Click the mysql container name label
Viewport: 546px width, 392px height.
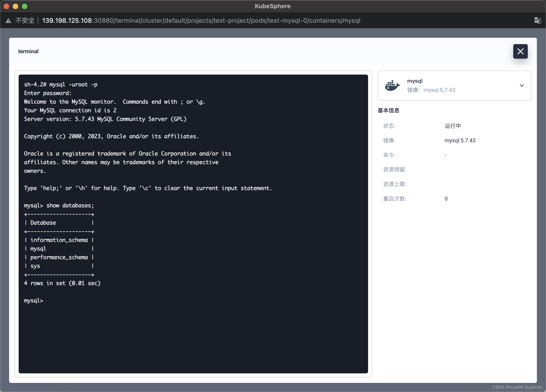[x=415, y=81]
